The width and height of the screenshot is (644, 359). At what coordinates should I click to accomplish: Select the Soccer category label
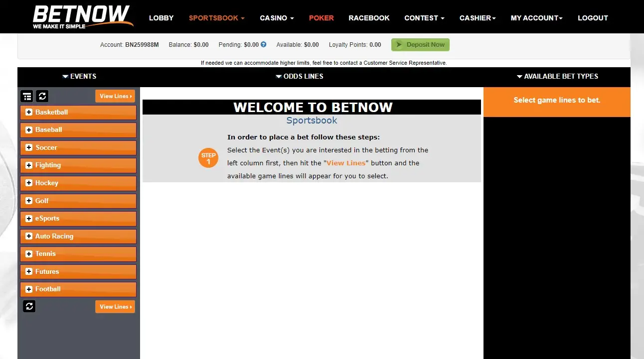(x=46, y=147)
